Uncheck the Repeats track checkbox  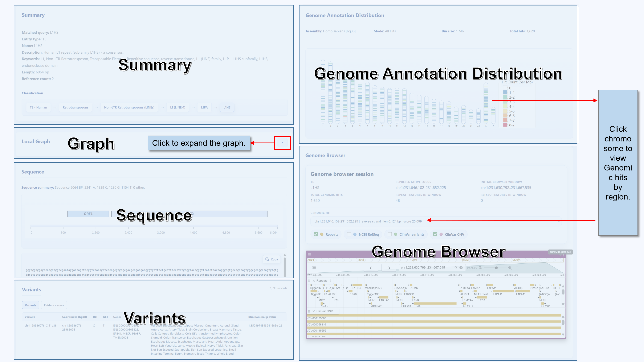coord(316,234)
